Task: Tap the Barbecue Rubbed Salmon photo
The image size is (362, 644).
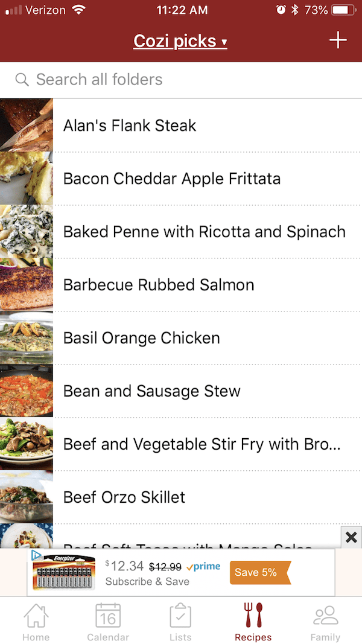Action: [26, 285]
